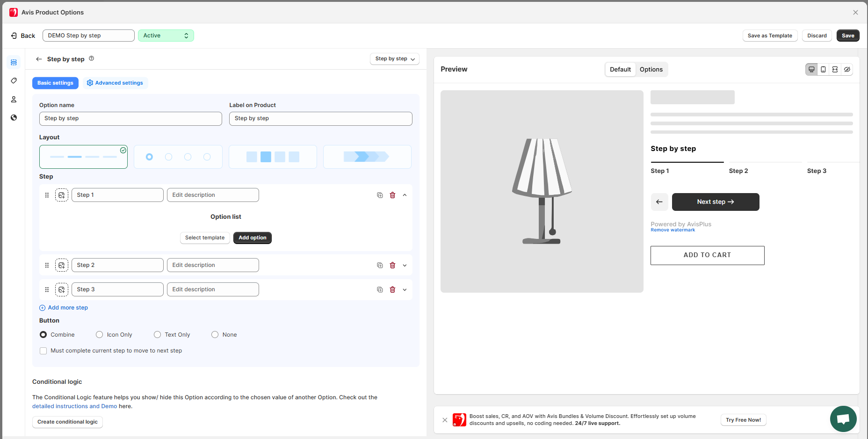Select the Icon Only button style

pos(100,335)
